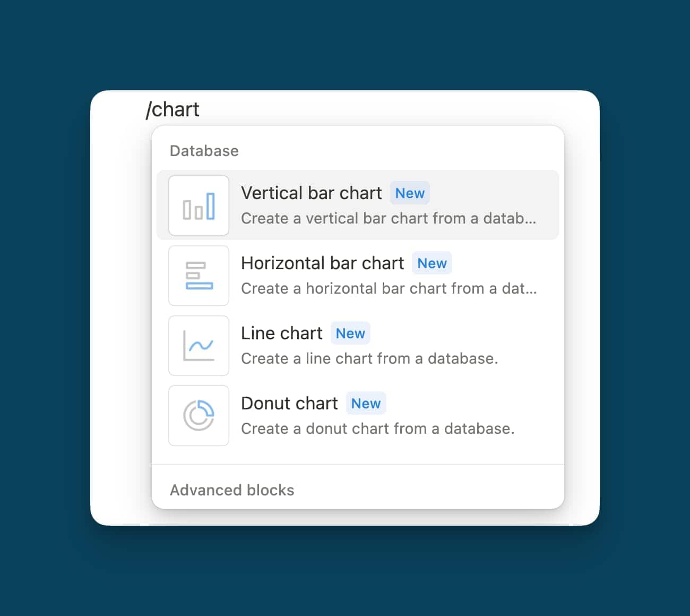
Task: Click 'Create a line chart from a database' text
Action: (x=369, y=358)
